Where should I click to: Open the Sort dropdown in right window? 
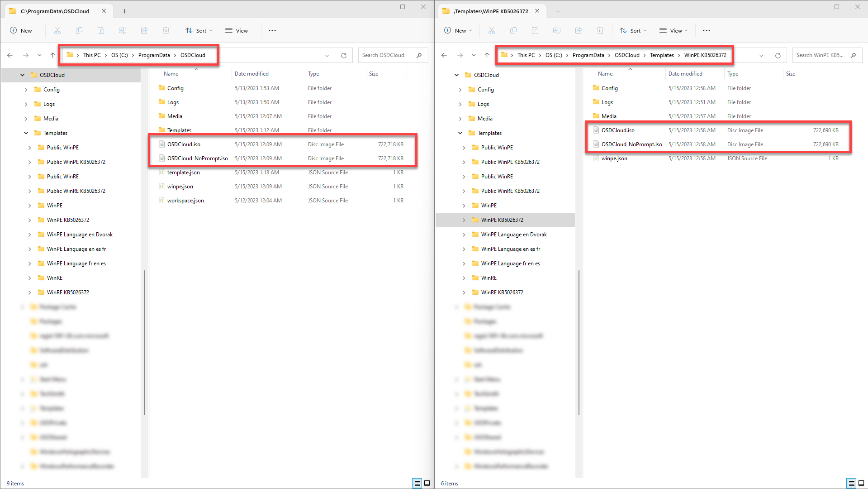point(633,31)
